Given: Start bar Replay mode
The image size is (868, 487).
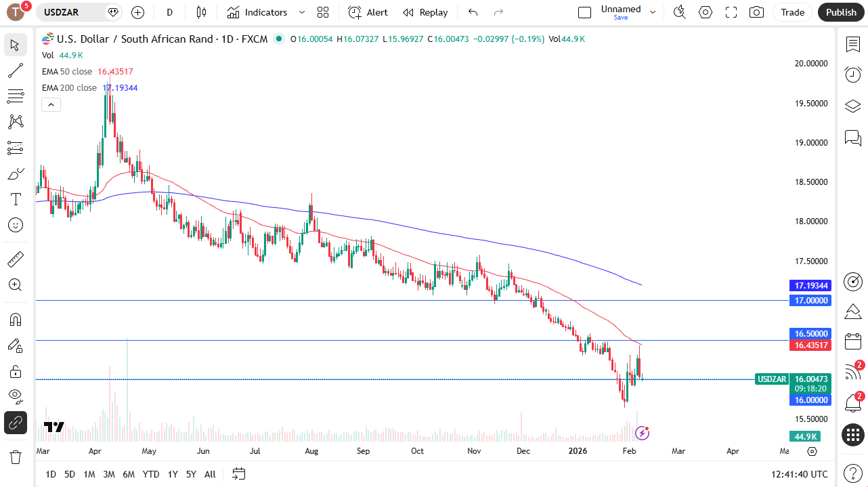Looking at the screenshot, I should pos(425,12).
